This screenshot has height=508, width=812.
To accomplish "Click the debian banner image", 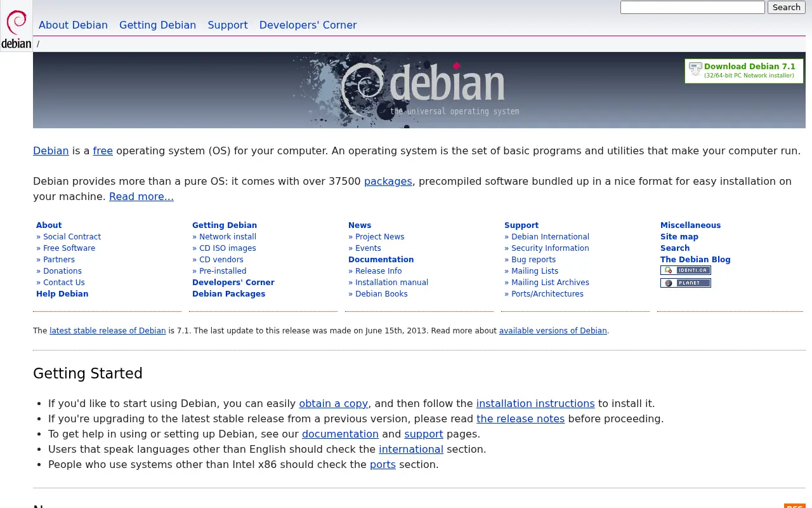I will pos(419,90).
